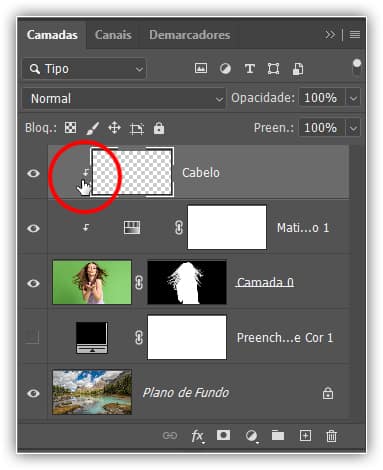Click lock transparent pixels checkerboard icon
383x470 pixels.
70,128
